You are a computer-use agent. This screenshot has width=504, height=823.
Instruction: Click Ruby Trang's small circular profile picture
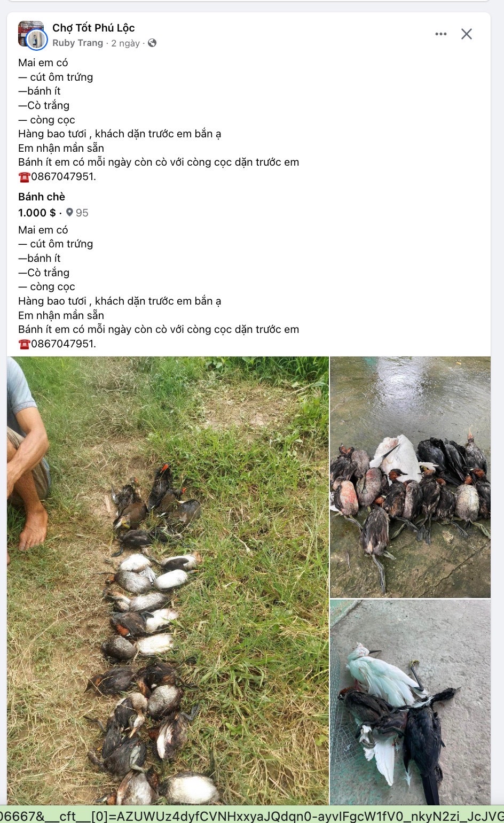pyautogui.click(x=37, y=39)
